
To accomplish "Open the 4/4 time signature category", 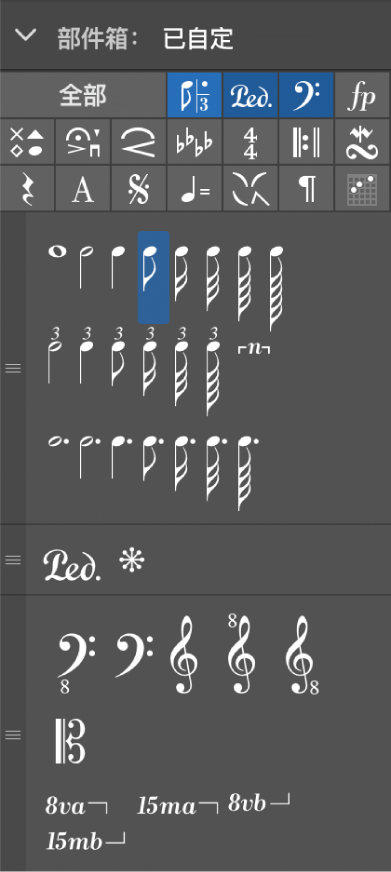I will pos(250,142).
